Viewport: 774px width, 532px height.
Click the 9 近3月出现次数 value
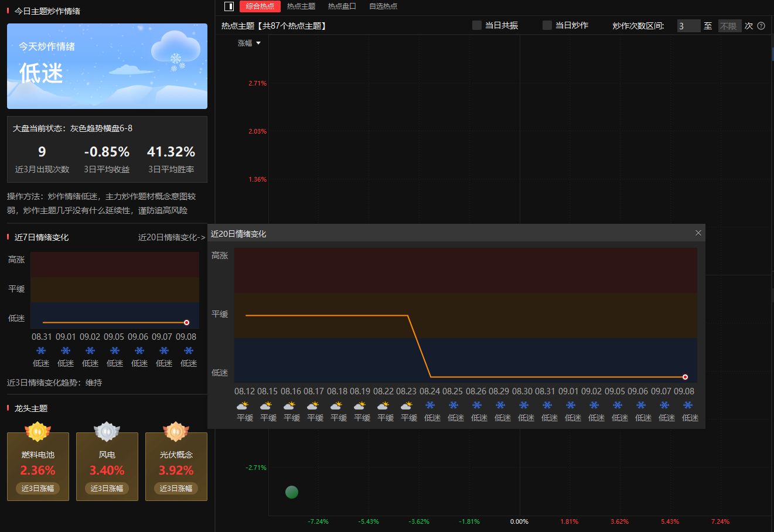pos(42,152)
